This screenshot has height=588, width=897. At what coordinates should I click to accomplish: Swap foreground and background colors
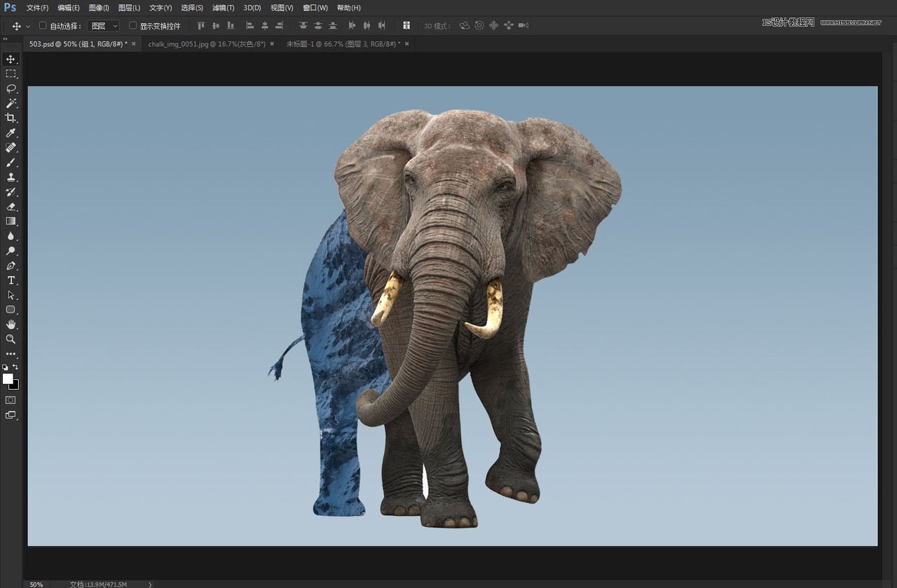coord(15,367)
